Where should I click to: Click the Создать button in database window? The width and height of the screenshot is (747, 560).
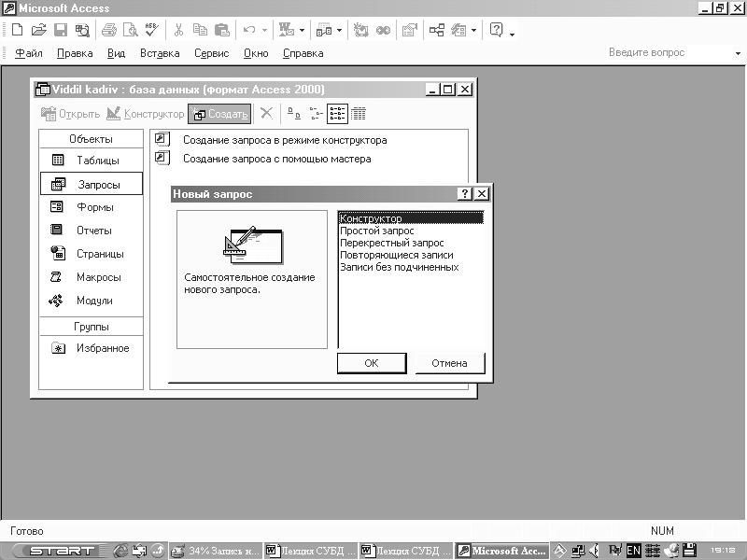(219, 114)
